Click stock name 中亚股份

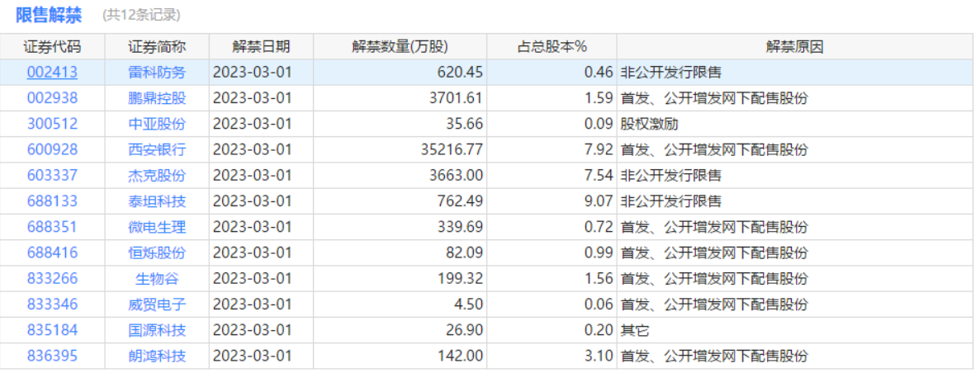(157, 124)
